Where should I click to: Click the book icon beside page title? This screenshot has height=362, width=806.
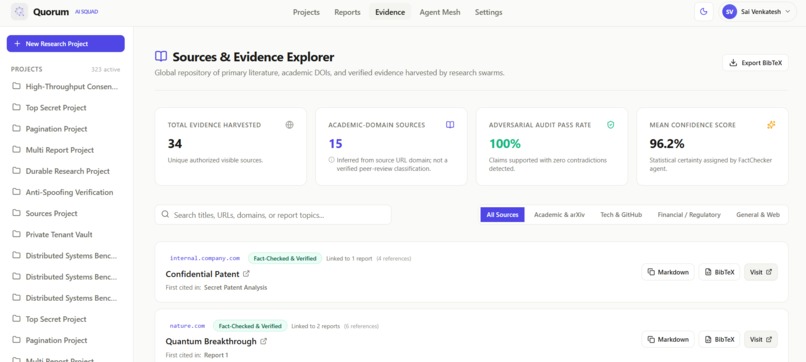(161, 57)
